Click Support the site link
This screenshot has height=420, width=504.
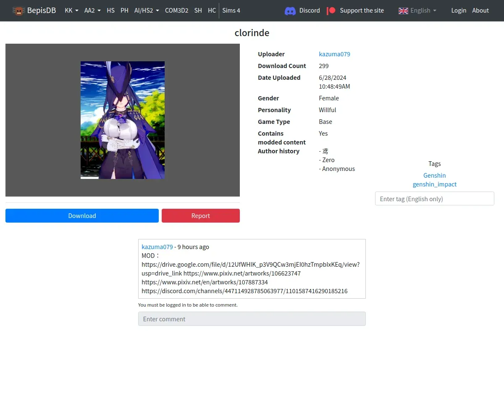pos(362,10)
